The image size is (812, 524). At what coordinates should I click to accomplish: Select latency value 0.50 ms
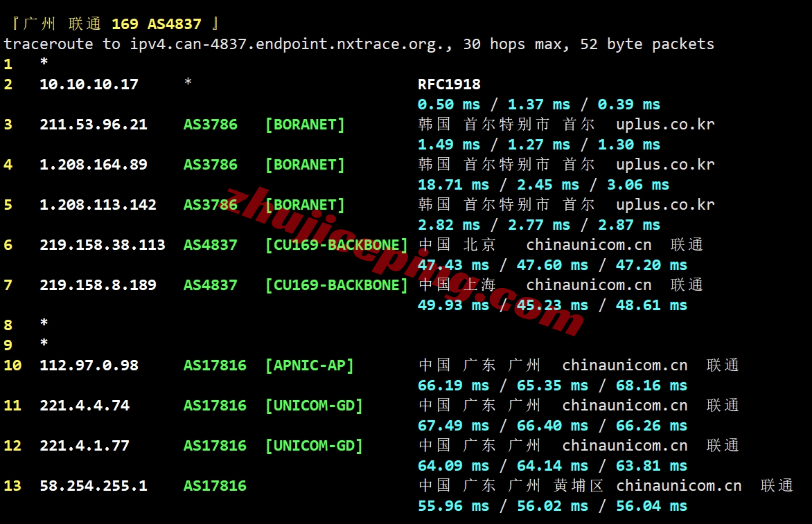[449, 105]
